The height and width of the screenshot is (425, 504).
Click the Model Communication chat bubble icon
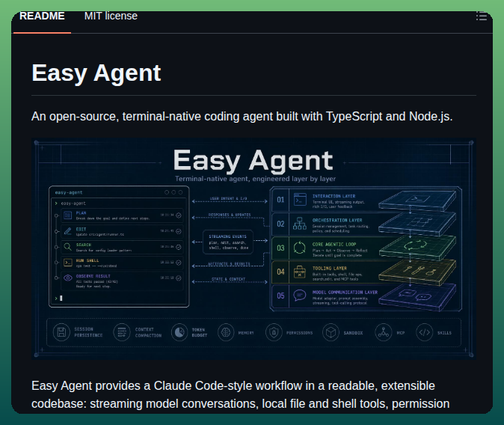tap(300, 296)
